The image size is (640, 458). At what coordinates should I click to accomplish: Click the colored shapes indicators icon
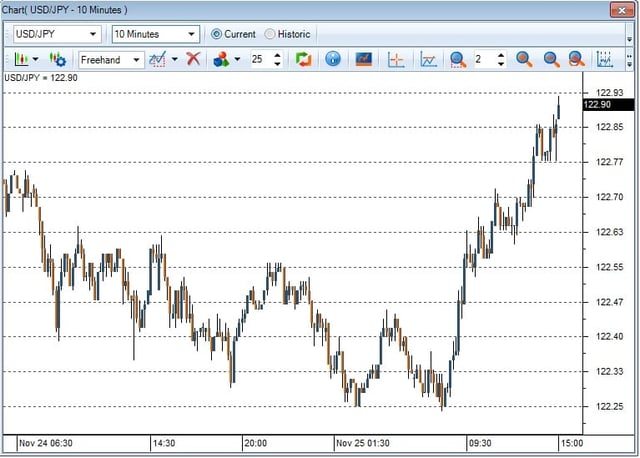coord(221,60)
